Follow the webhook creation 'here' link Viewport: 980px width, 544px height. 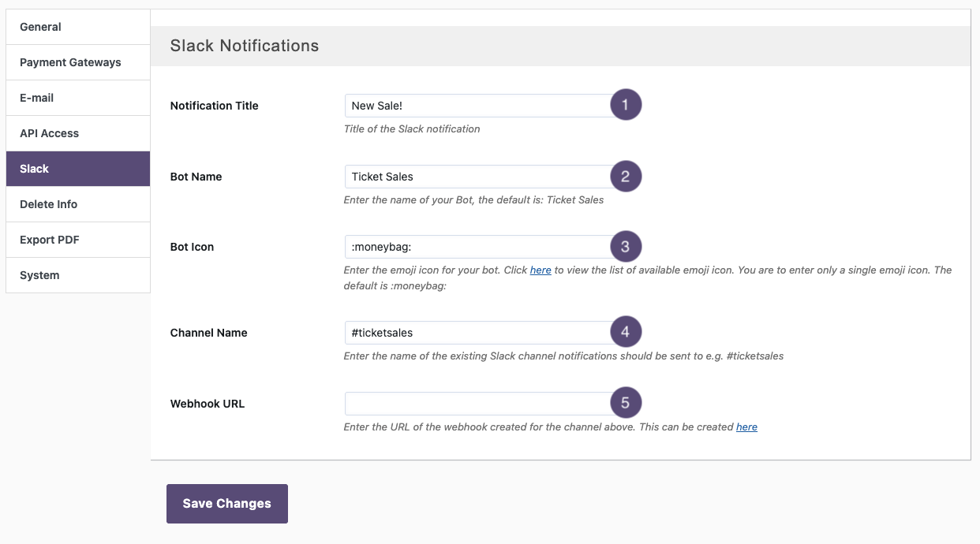pos(746,427)
